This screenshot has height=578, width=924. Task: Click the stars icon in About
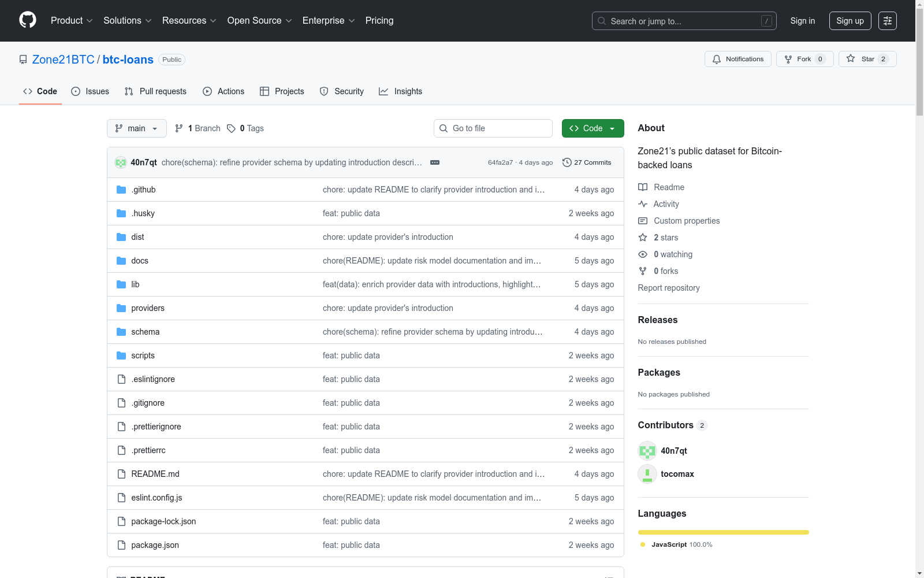(x=643, y=238)
